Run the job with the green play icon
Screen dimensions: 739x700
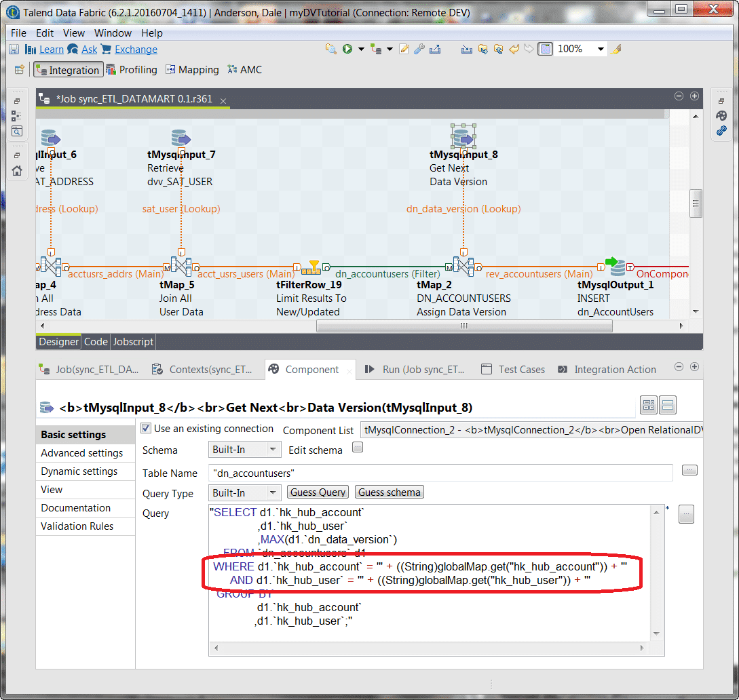pos(347,48)
